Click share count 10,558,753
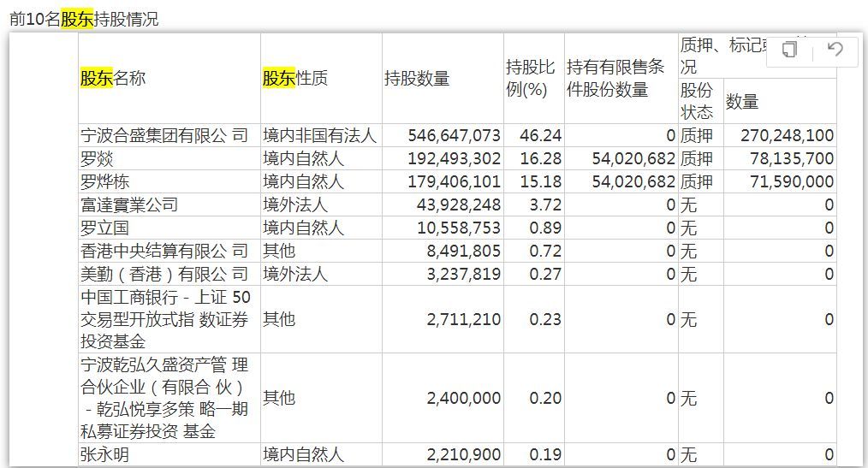 pos(458,228)
